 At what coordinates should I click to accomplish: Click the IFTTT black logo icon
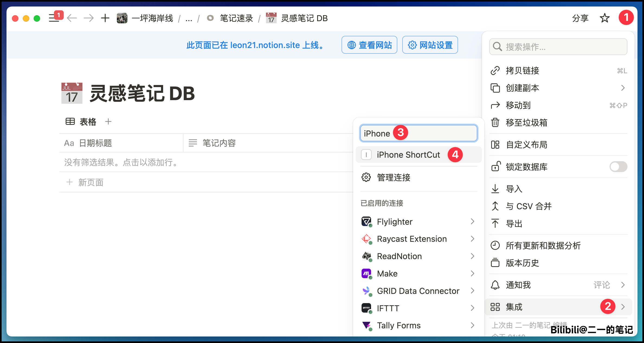point(366,308)
